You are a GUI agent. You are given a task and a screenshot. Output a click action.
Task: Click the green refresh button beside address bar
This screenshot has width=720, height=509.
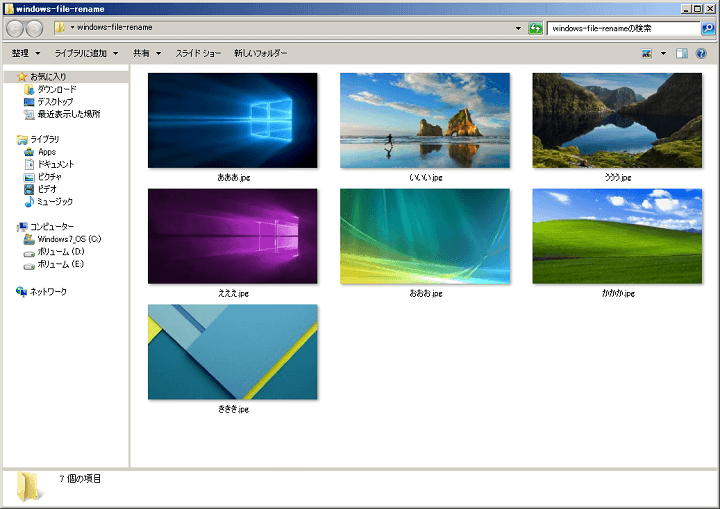[535, 28]
